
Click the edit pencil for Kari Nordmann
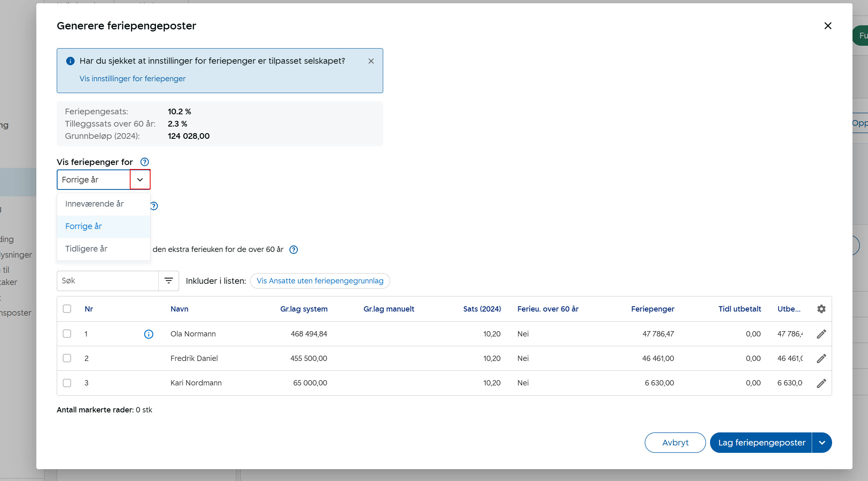point(821,383)
